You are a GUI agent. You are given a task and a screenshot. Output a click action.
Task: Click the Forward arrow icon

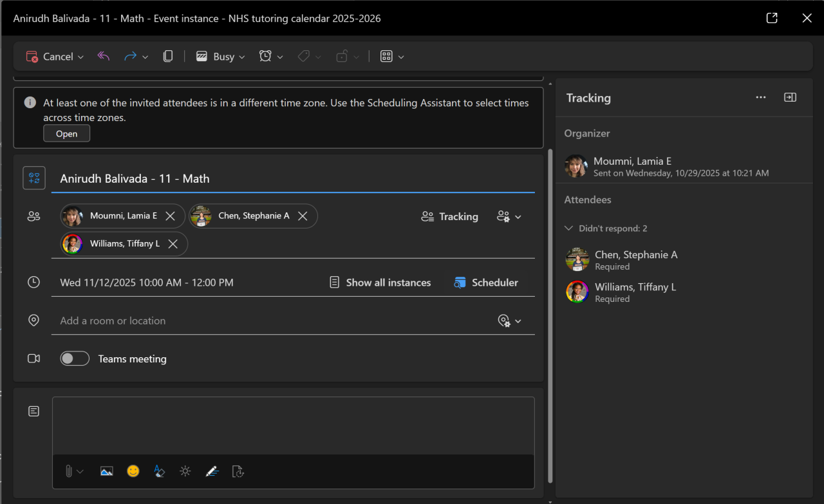pyautogui.click(x=130, y=57)
